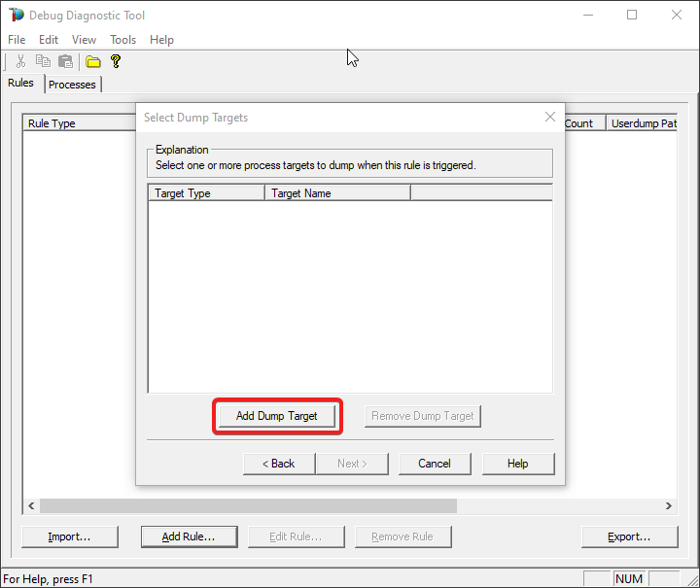Viewport: 700px width, 588px height.
Task: Open the File menu
Action: coord(17,40)
